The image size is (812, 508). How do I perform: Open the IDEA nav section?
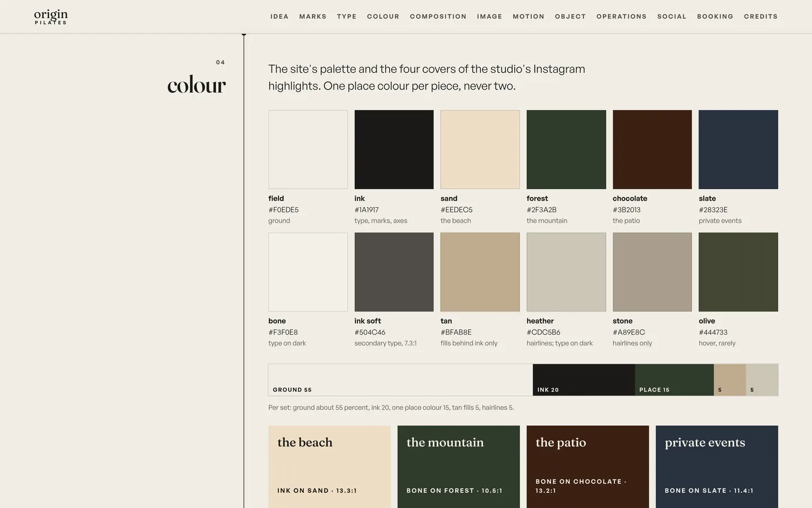pos(280,16)
